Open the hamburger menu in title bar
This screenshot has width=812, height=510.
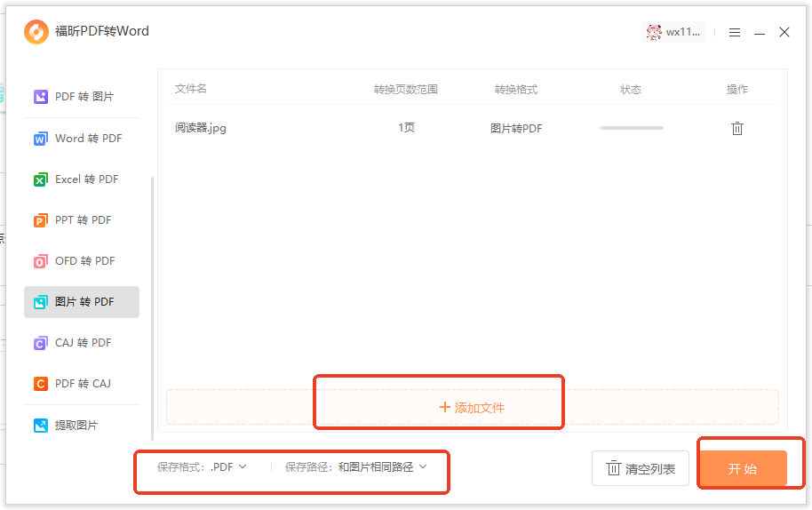pyautogui.click(x=735, y=32)
